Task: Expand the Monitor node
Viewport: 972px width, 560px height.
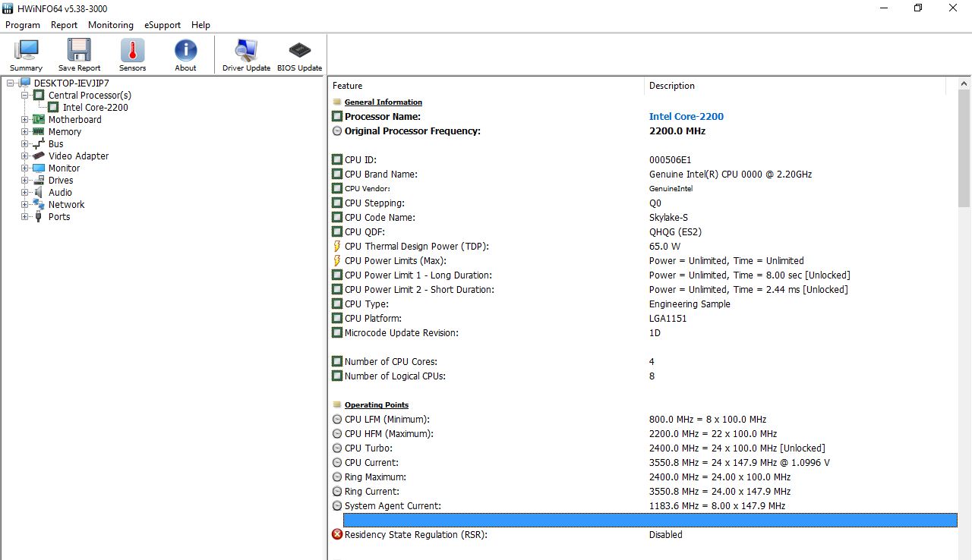Action: [25, 168]
